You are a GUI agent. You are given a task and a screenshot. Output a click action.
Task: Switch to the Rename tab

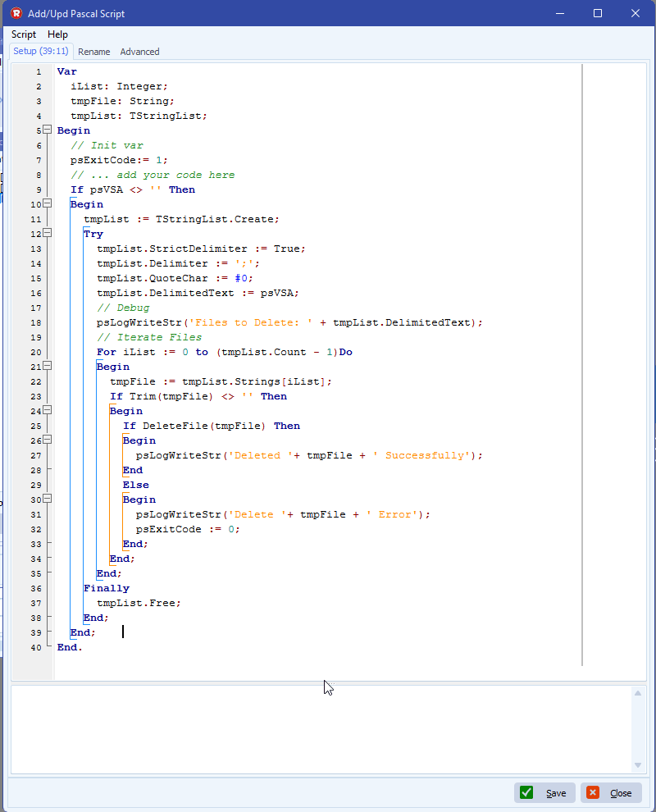[94, 52]
